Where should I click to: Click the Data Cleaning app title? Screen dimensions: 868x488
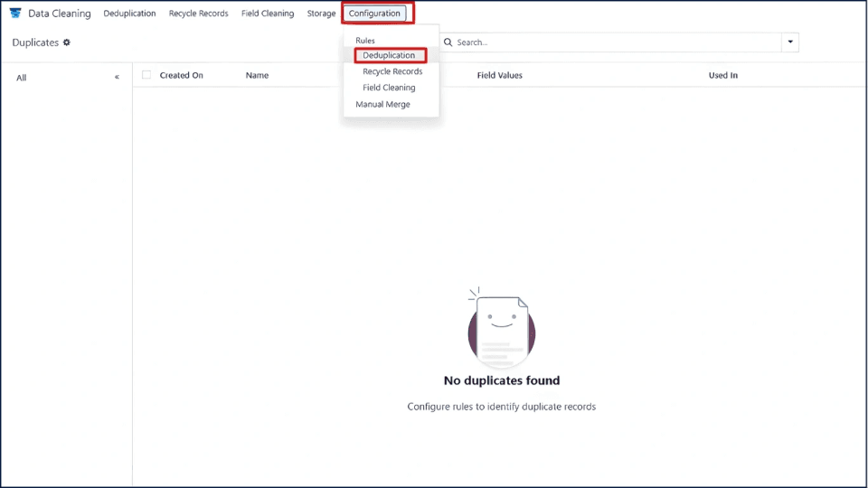pyautogui.click(x=60, y=14)
